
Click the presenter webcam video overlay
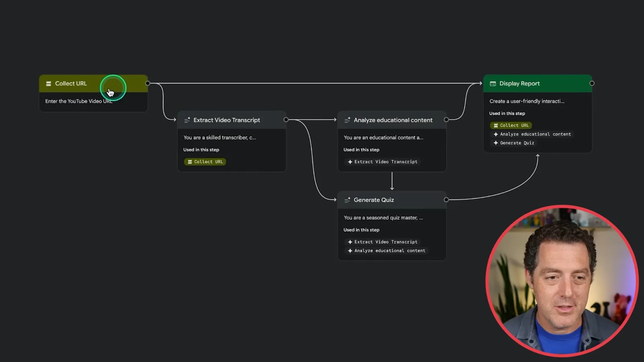562,281
